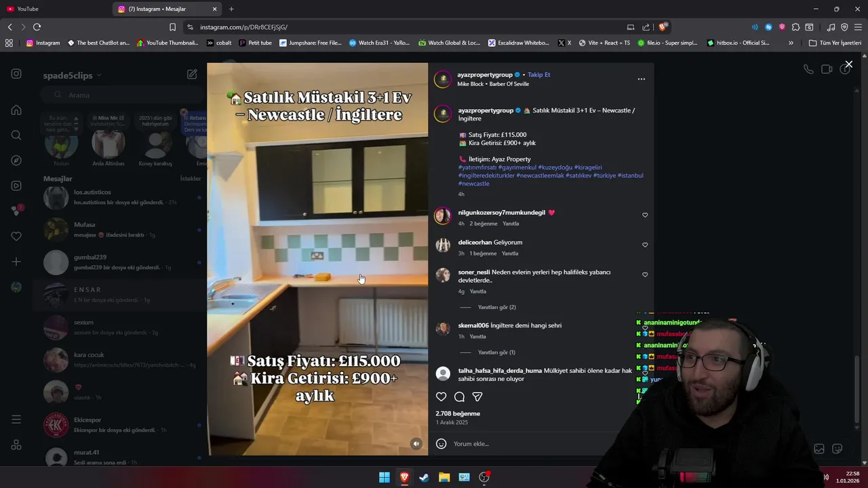Start an audio call with phone icon
Image resolution: width=868 pixels, height=488 pixels.
[808, 69]
